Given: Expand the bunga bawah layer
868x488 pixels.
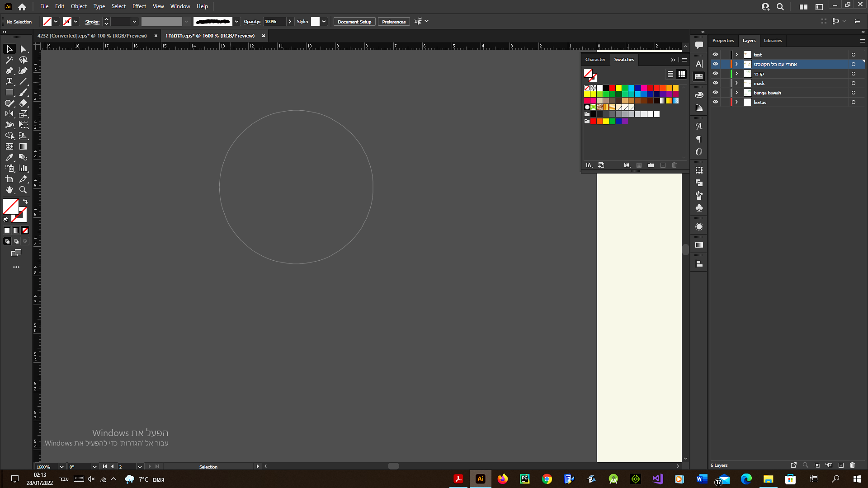Looking at the screenshot, I should (x=736, y=93).
